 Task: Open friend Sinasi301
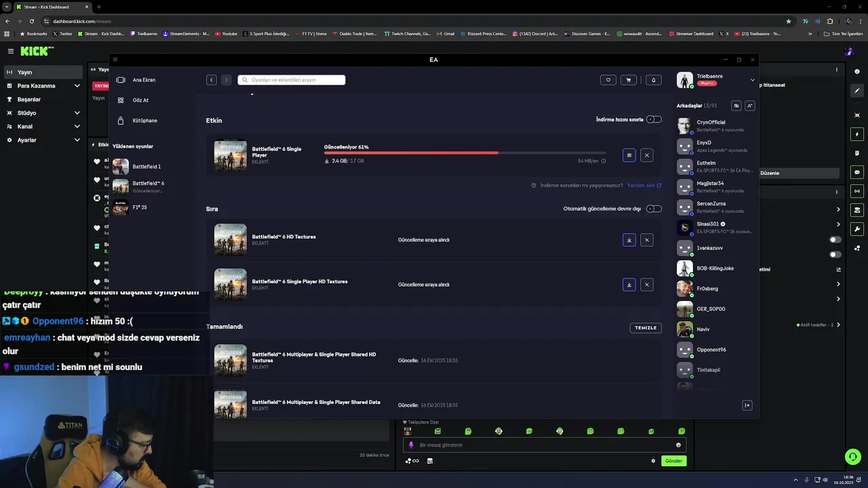tap(715, 227)
